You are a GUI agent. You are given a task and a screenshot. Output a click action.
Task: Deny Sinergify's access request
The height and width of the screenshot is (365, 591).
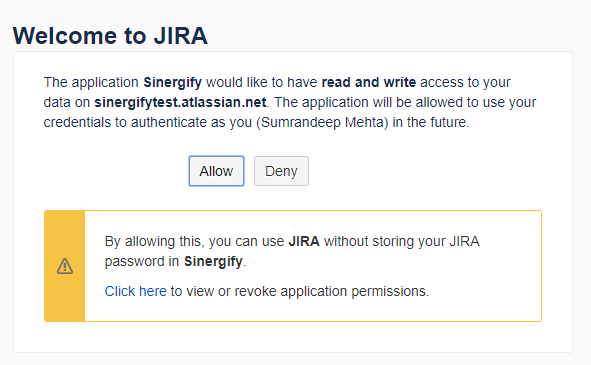(281, 171)
